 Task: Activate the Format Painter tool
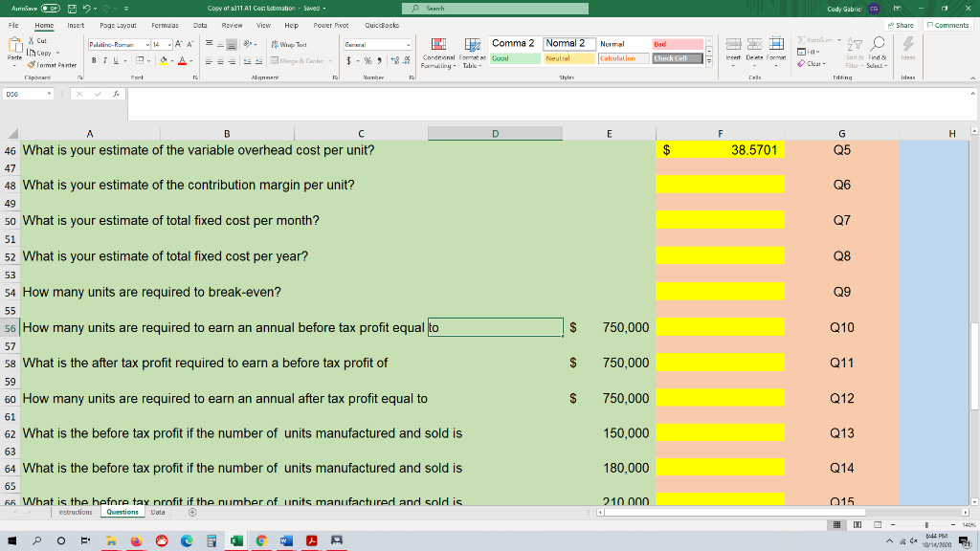[x=52, y=65]
